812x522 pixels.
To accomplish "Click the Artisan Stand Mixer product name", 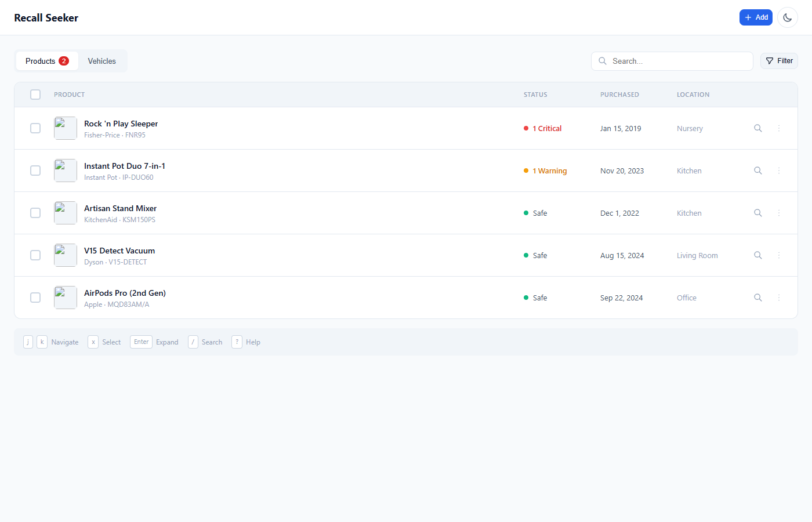I will 120,208.
